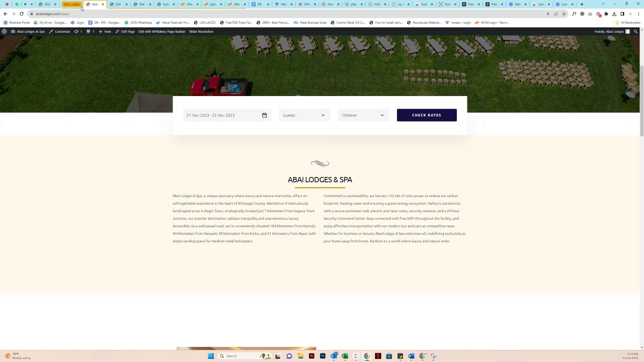Viewport: 644px width, 362px height.
Task: Open Photoshop from the taskbar
Action: coord(323,356)
